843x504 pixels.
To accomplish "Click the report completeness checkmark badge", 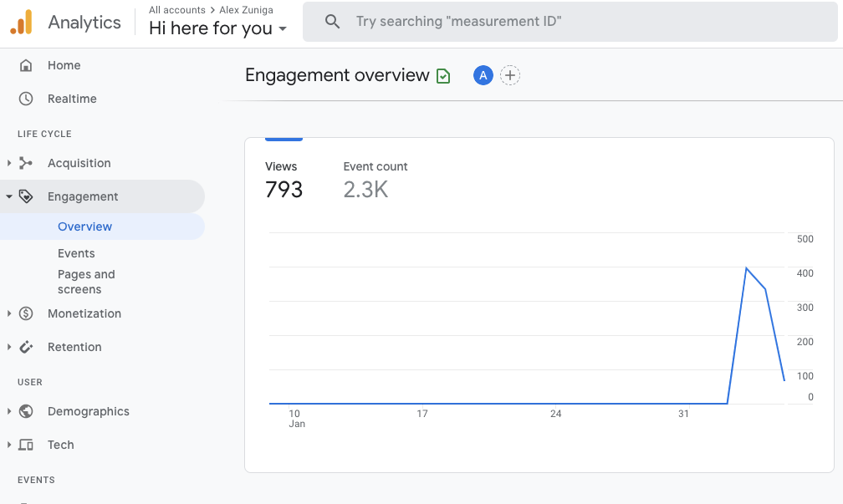I will pos(442,75).
